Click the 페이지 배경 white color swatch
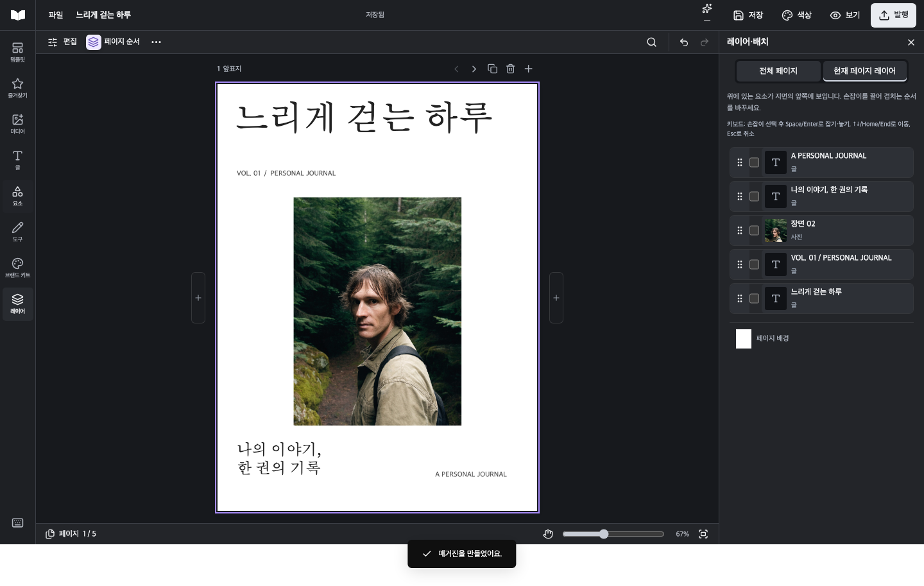The image size is (924, 586). point(744,338)
